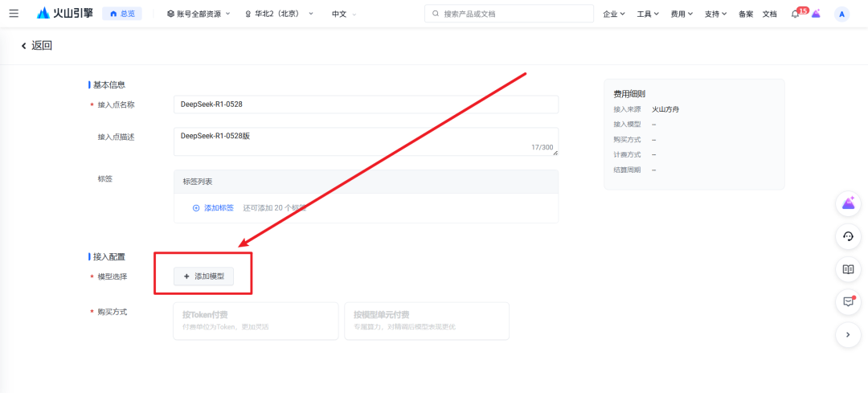
Task: Click the 17/300 character counter
Action: pos(542,147)
